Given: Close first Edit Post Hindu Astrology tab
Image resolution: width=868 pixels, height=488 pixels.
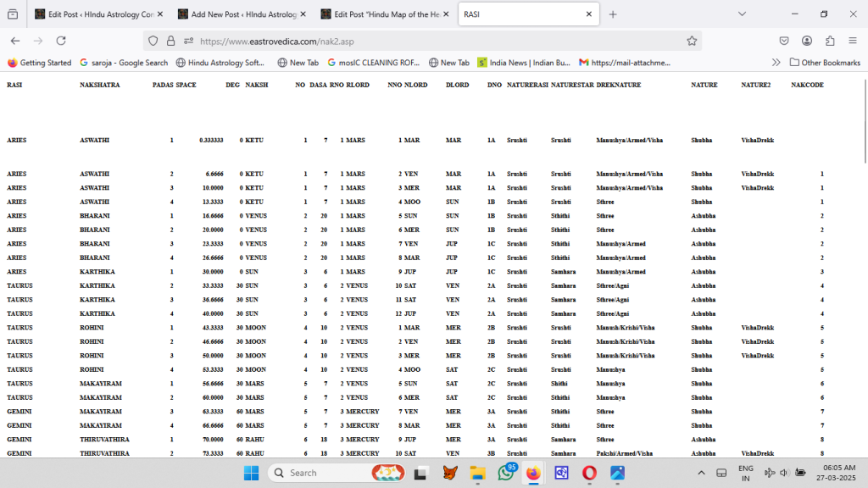Looking at the screenshot, I should click(x=160, y=14).
